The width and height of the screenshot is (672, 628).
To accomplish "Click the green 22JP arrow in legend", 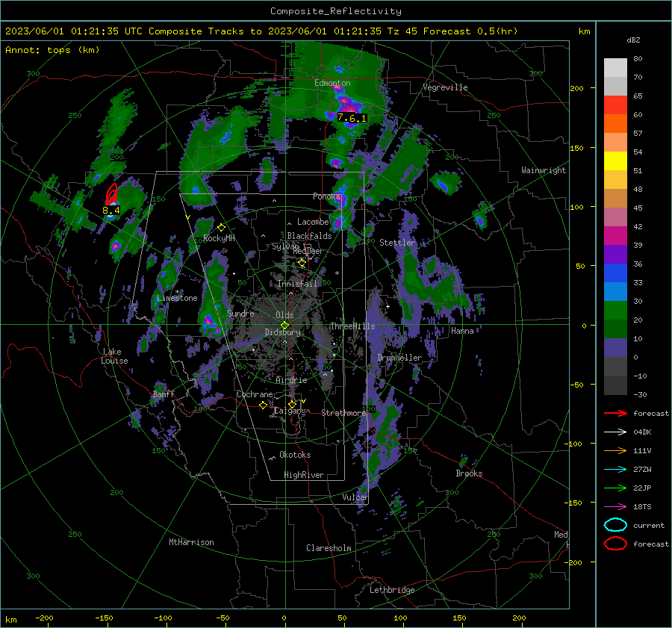I will (x=615, y=488).
